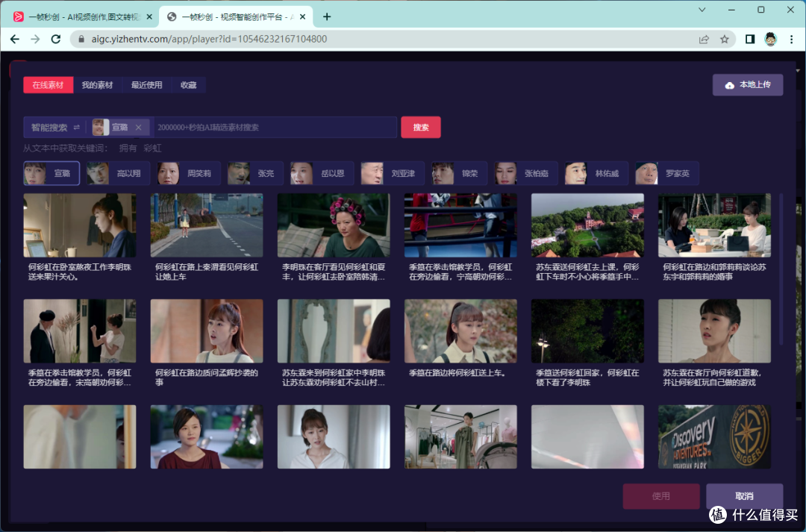This screenshot has height=532, width=806.
Task: Select actor chip 宣璐
Action: [51, 173]
